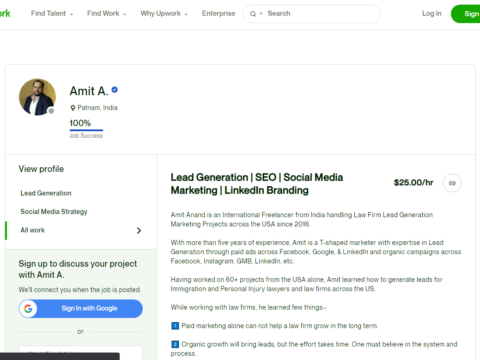Go to the Enterprise page
The width and height of the screenshot is (480, 360).
point(218,13)
